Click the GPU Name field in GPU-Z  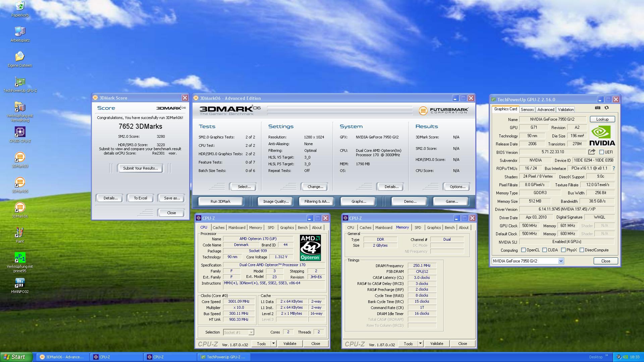coord(552,119)
